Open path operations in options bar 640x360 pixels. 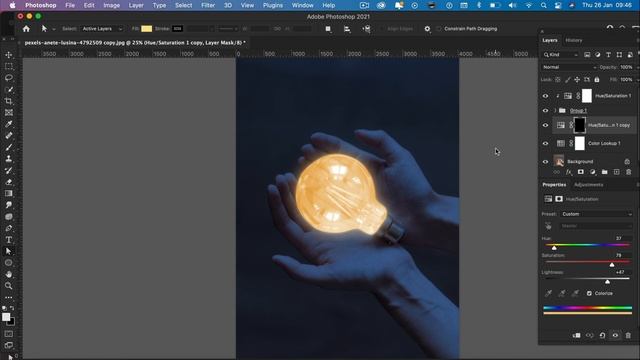328,29
